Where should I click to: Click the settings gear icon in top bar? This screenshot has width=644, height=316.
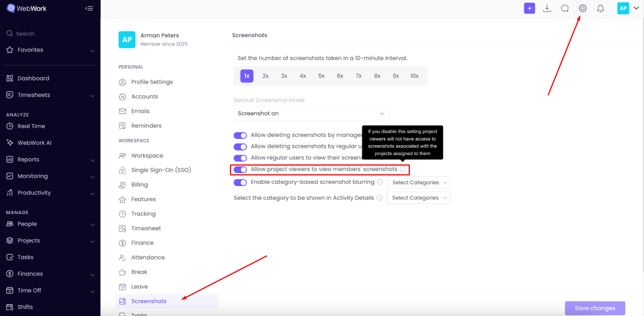(583, 8)
